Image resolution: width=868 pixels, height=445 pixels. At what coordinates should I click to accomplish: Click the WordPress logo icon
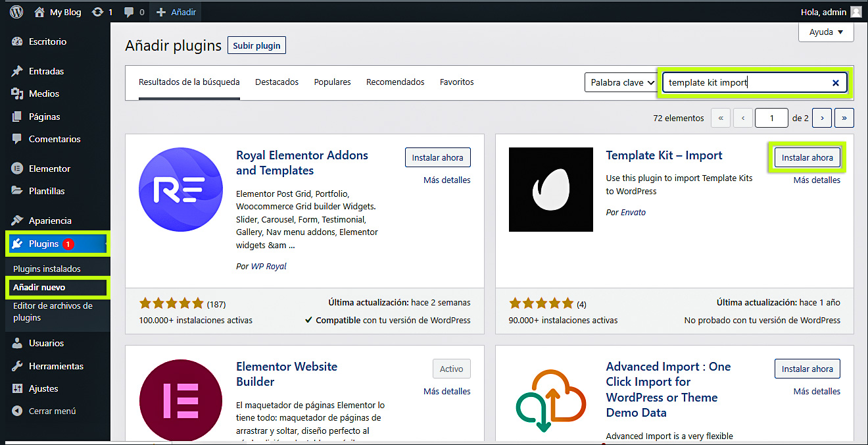click(16, 12)
